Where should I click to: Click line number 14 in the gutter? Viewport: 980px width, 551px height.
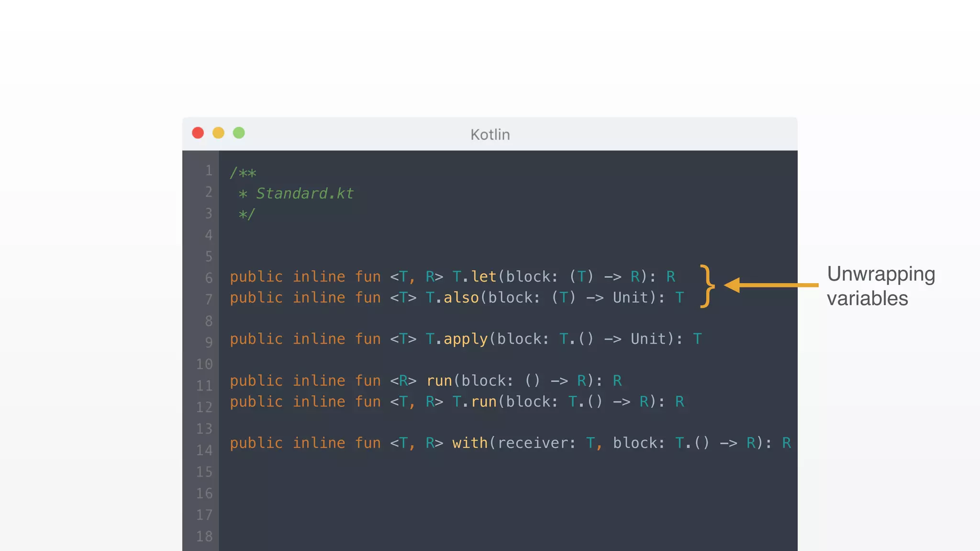(204, 450)
